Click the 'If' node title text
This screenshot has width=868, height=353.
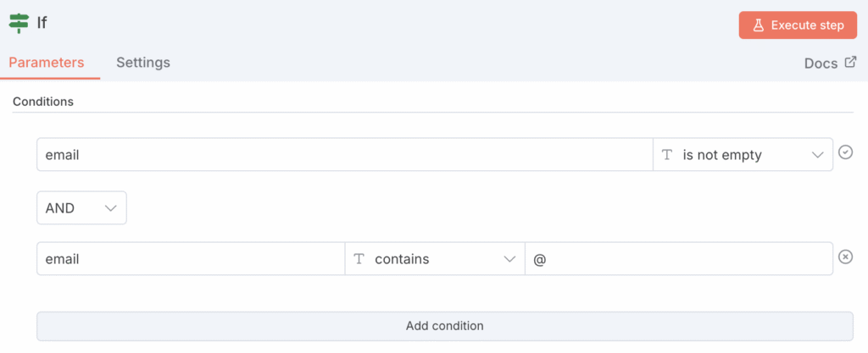(x=42, y=23)
